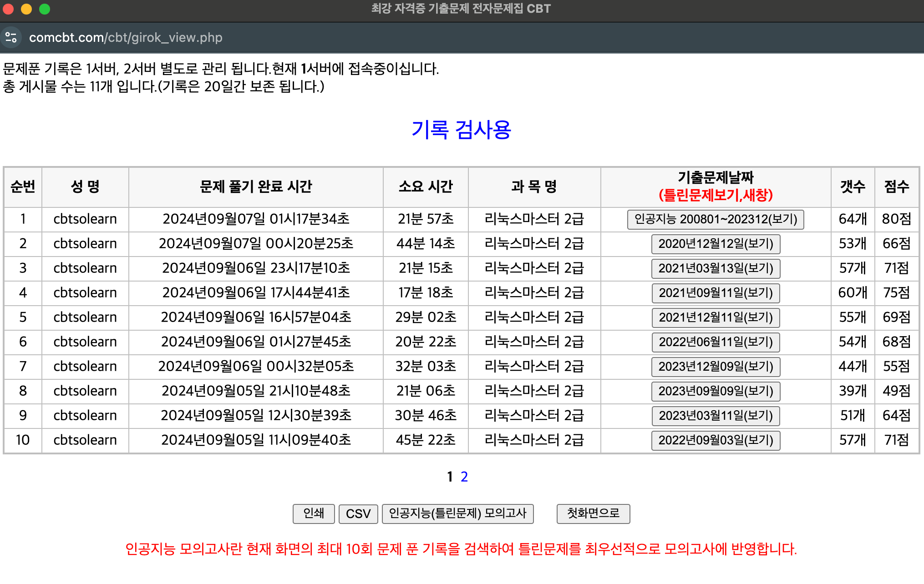Click the 기록 검사용 heading link

point(461,130)
